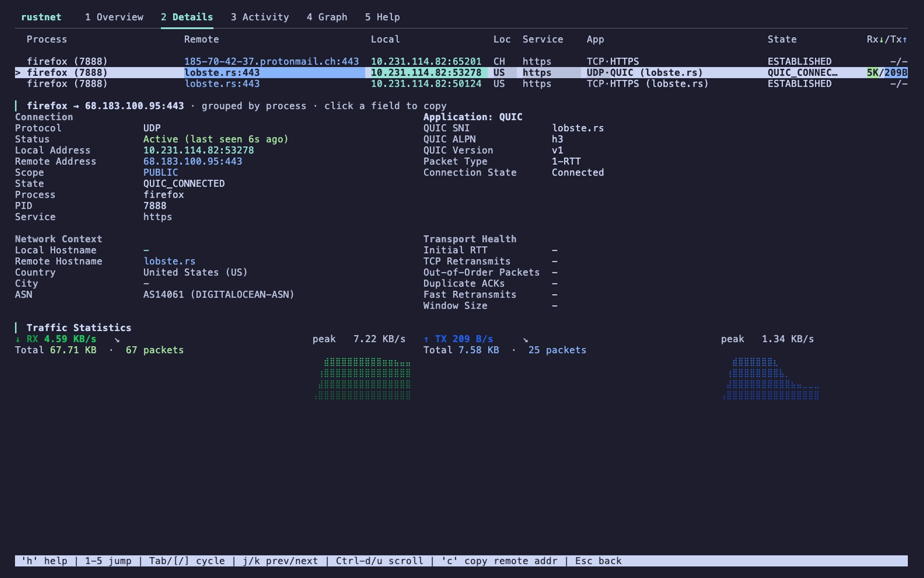Click the App column header
Viewport: 924px width, 578px height.
pyautogui.click(x=595, y=39)
